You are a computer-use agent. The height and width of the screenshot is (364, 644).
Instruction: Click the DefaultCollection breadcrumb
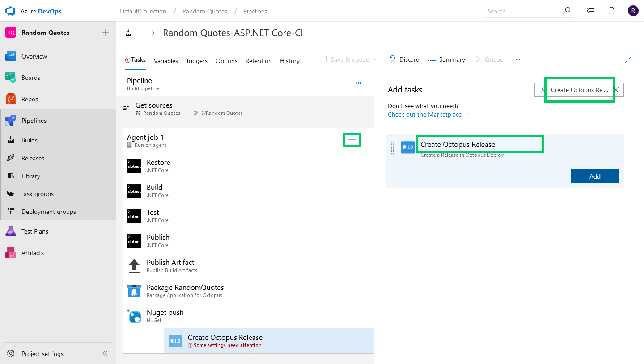(x=143, y=11)
